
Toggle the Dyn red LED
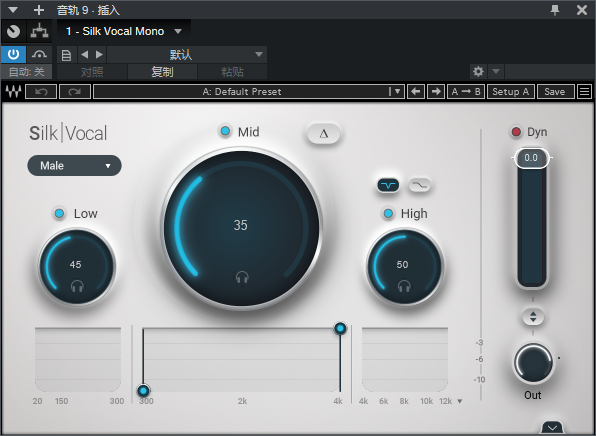point(516,132)
